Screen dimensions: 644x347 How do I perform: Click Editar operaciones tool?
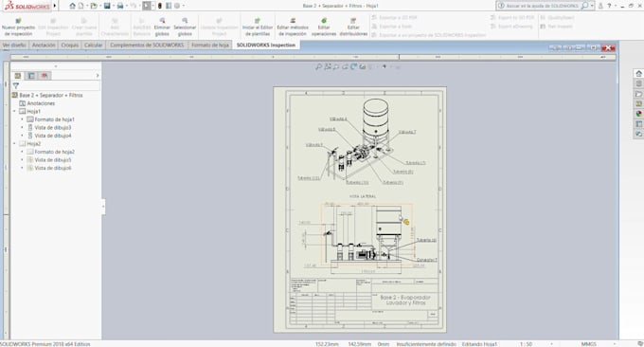pyautogui.click(x=324, y=27)
